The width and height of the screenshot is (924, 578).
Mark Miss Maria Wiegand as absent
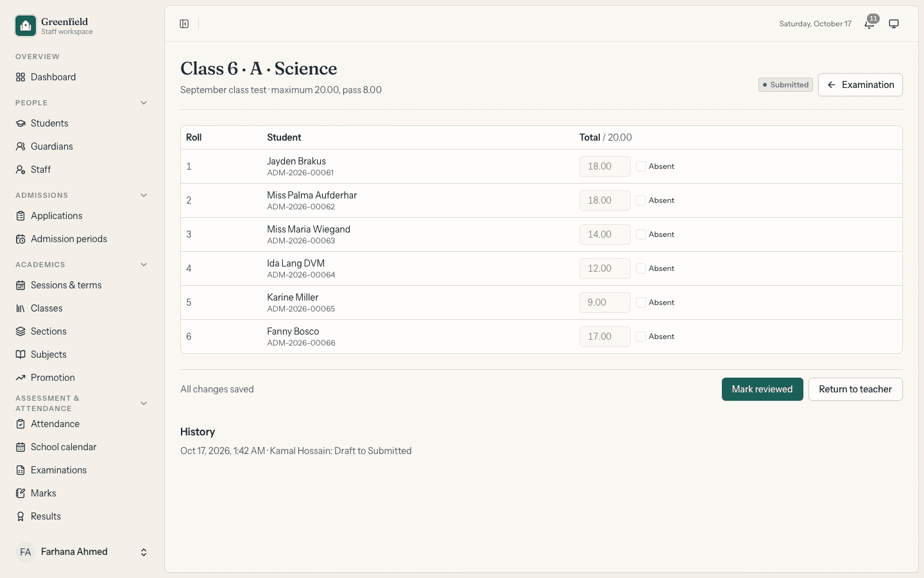point(641,234)
